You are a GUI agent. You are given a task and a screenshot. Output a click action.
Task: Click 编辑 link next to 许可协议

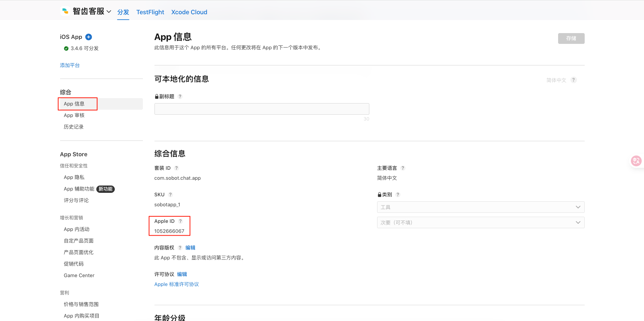[x=182, y=274]
